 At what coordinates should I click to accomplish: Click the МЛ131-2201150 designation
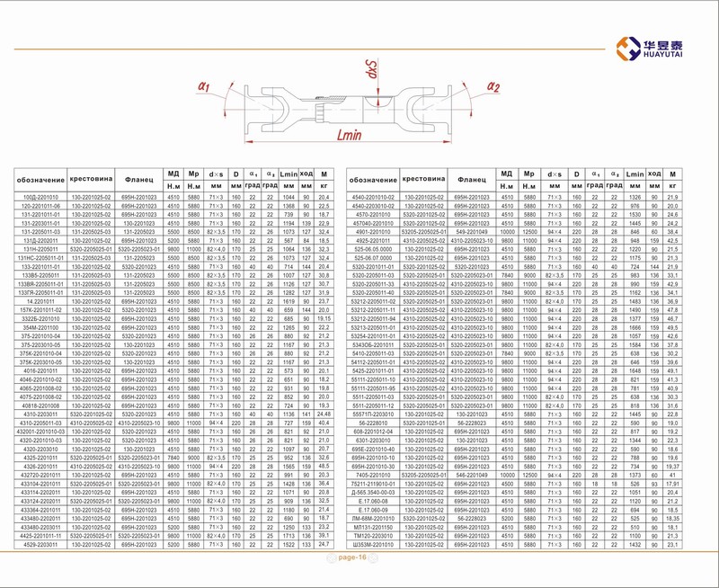[x=373, y=528]
